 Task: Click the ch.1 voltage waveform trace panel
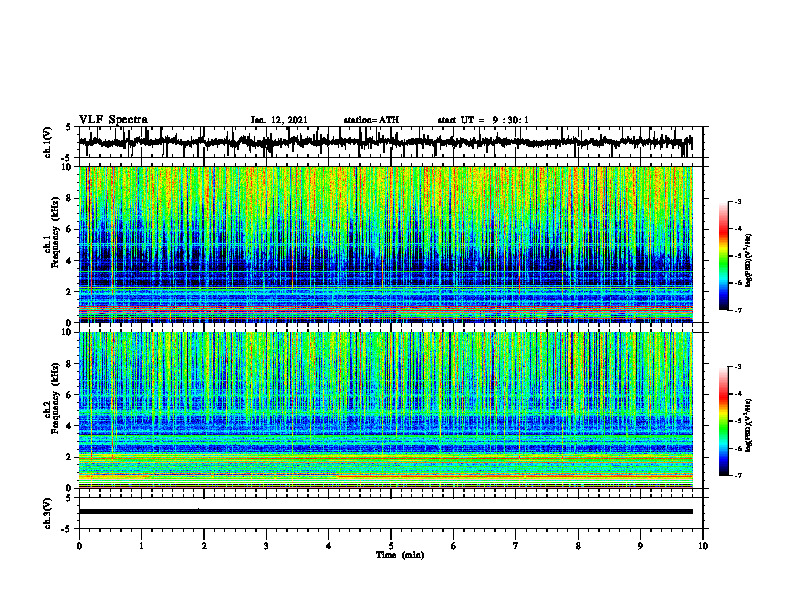coord(390,142)
